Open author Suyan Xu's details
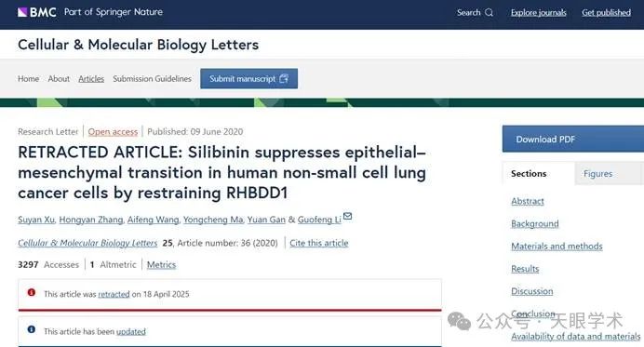This screenshot has width=644, height=347. pos(36,220)
